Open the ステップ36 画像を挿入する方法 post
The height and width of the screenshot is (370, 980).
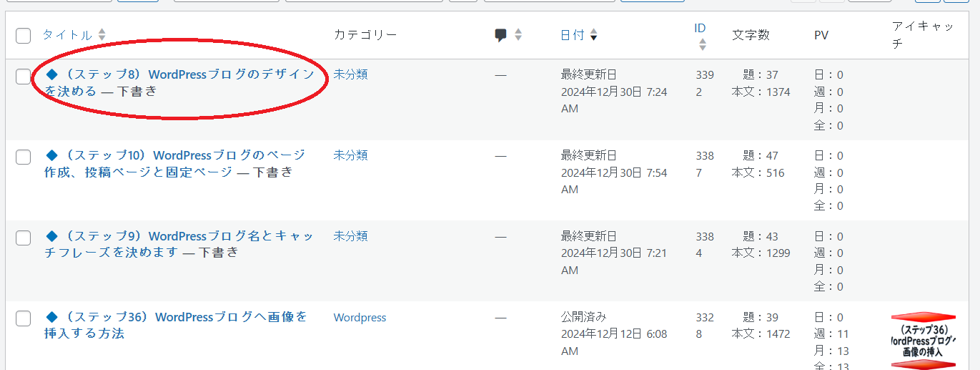[x=177, y=325]
